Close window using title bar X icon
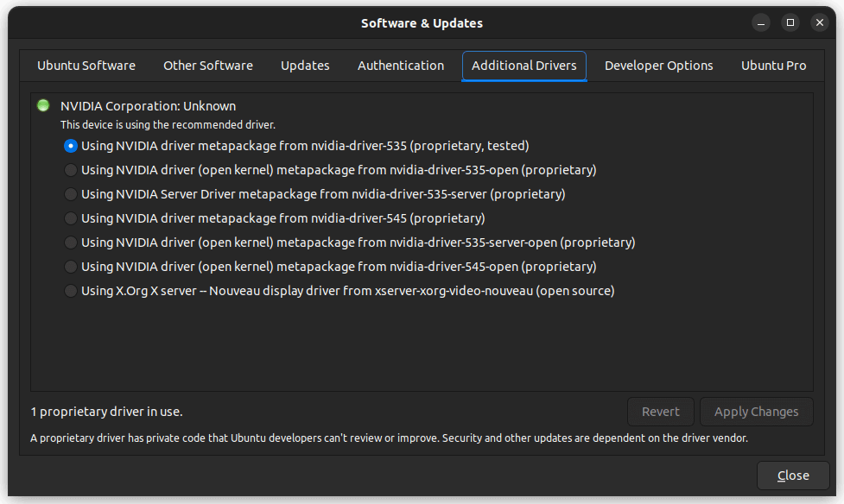The height and width of the screenshot is (504, 844). [x=819, y=23]
